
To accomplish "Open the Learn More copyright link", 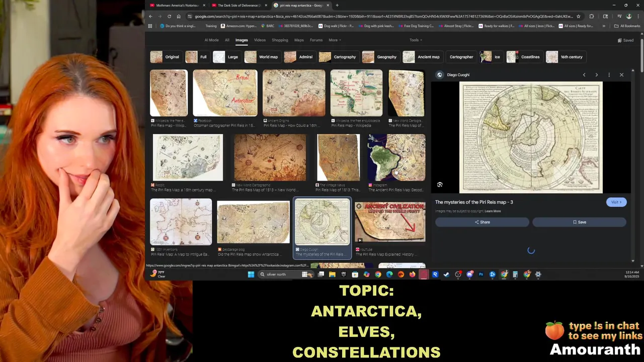I will coord(493,211).
